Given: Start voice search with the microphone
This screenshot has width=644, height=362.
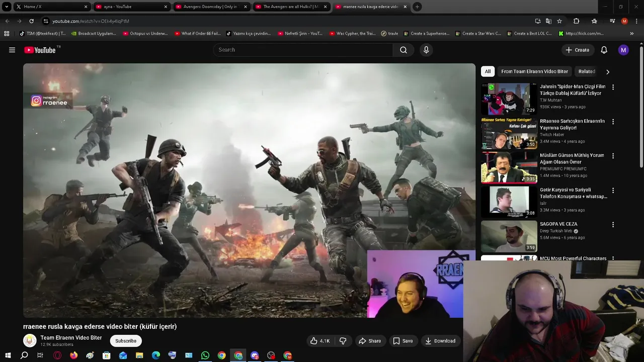Looking at the screenshot, I should (x=426, y=50).
